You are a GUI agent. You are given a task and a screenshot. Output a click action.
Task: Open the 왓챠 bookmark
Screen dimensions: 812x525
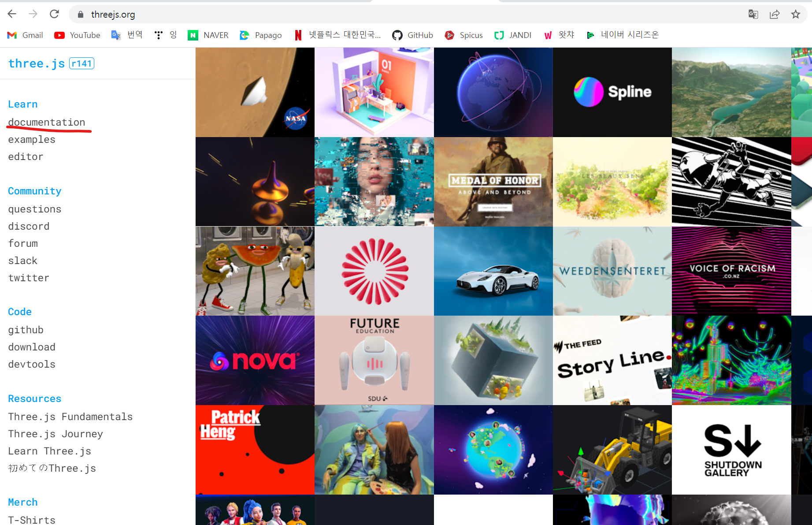pyautogui.click(x=559, y=35)
